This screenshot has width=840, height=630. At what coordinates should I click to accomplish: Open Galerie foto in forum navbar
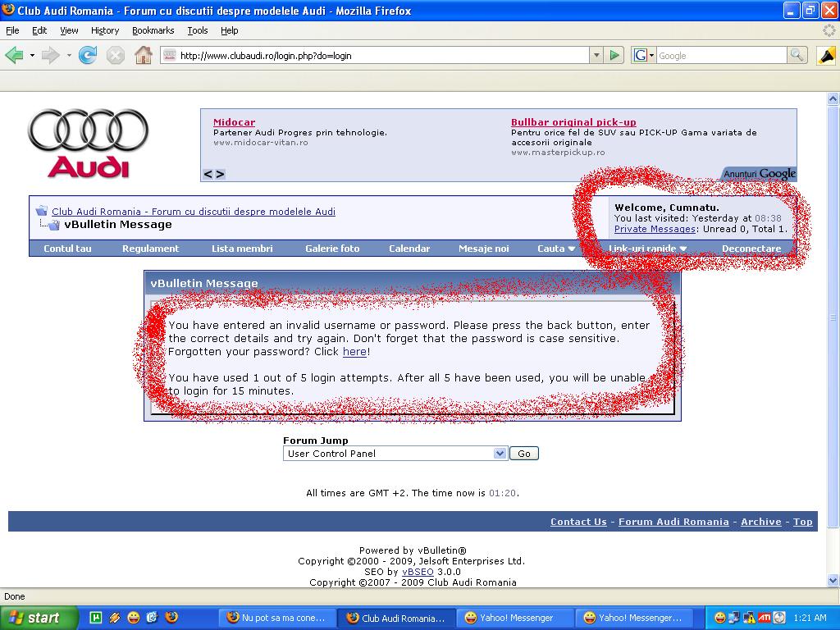pyautogui.click(x=332, y=249)
